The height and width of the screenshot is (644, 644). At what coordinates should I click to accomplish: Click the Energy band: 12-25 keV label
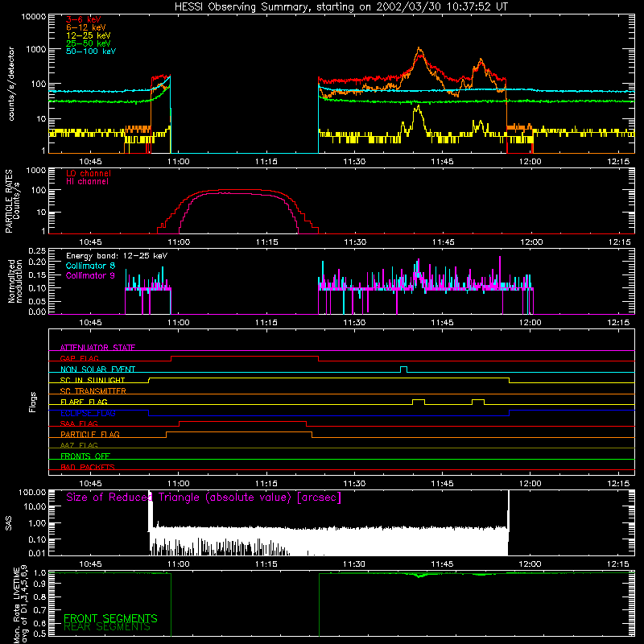[117, 256]
